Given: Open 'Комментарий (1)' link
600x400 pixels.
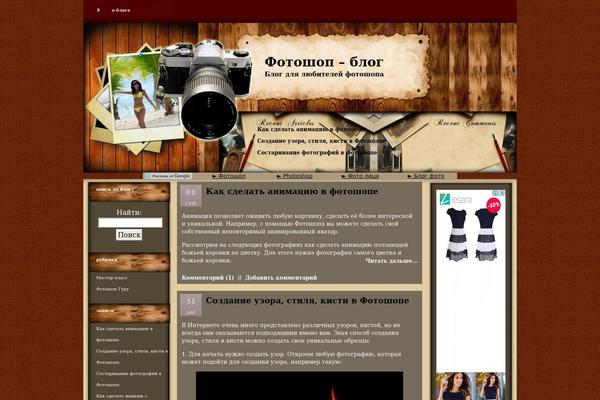Looking at the screenshot, I should click(207, 278).
